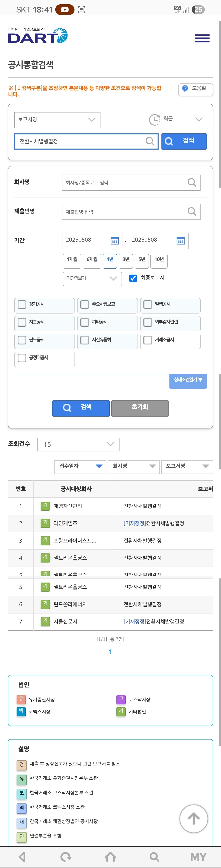Tap the refresh icon in bottom bar
The height and width of the screenshot is (868, 221).
click(66, 857)
